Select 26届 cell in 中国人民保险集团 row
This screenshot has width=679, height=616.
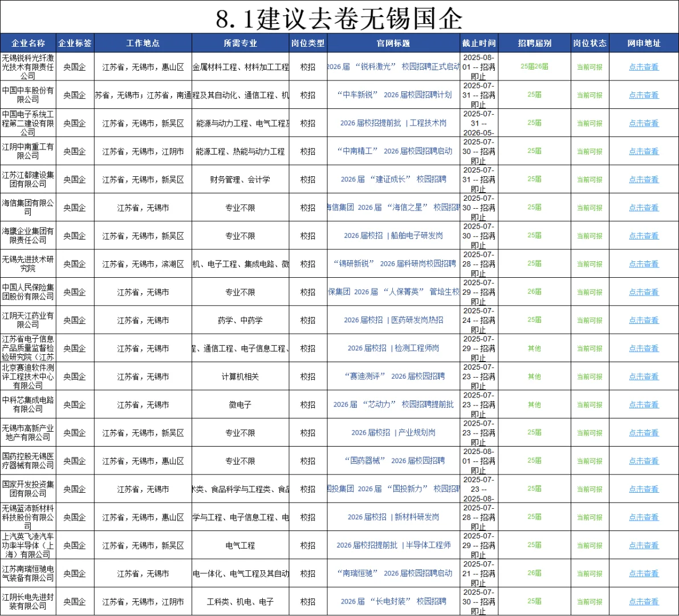(x=534, y=292)
